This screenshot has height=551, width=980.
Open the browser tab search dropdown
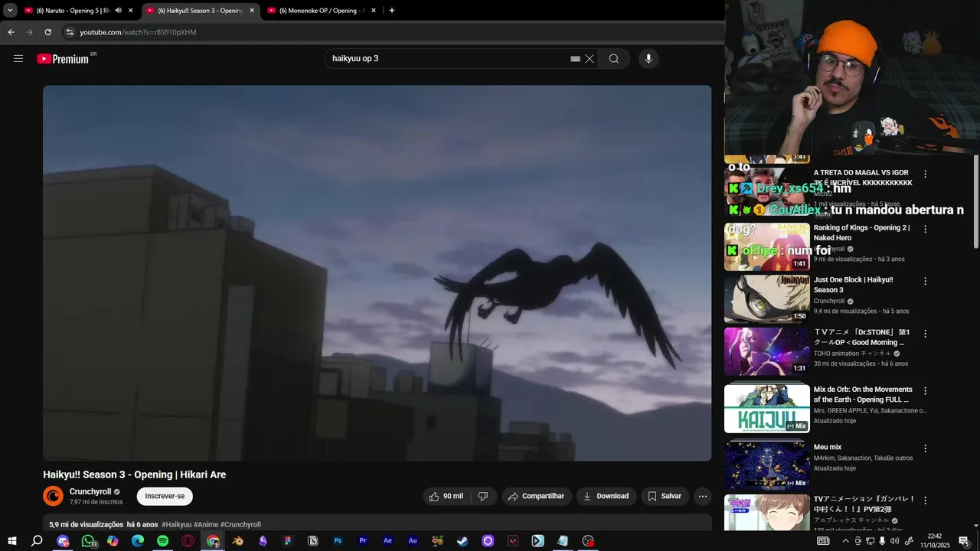point(10,10)
